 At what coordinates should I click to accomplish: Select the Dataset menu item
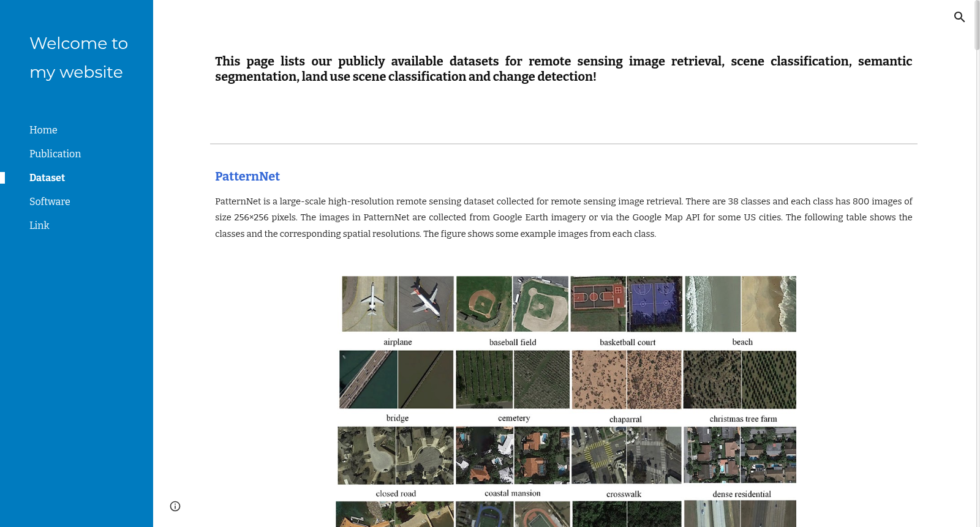(x=47, y=178)
